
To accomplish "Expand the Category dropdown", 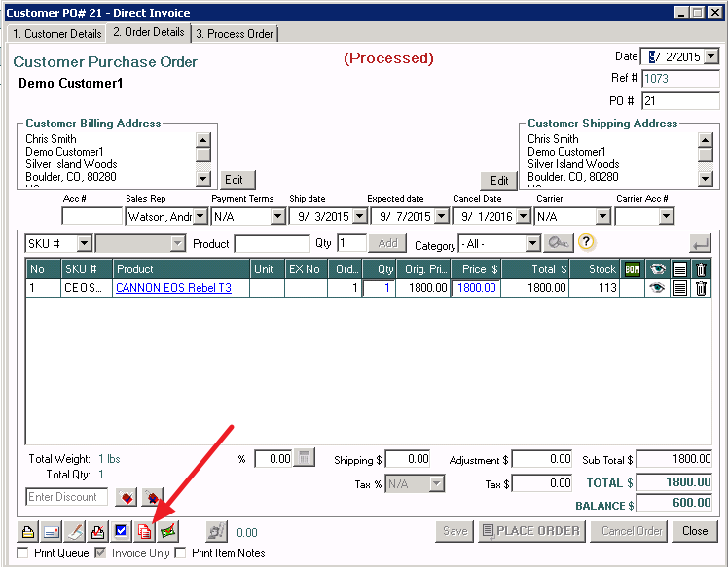I will coord(532,243).
